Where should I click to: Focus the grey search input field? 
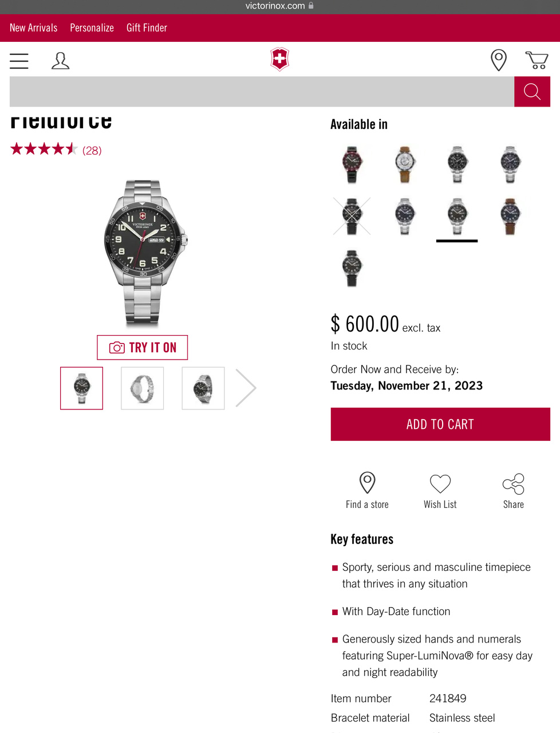(262, 92)
